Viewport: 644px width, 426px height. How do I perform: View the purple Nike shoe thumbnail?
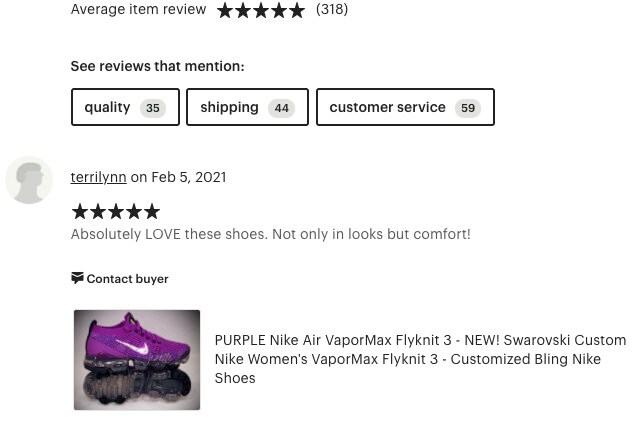137,360
